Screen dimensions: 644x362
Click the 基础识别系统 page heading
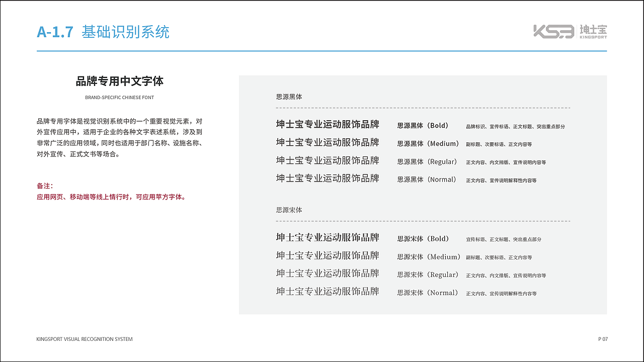125,31
